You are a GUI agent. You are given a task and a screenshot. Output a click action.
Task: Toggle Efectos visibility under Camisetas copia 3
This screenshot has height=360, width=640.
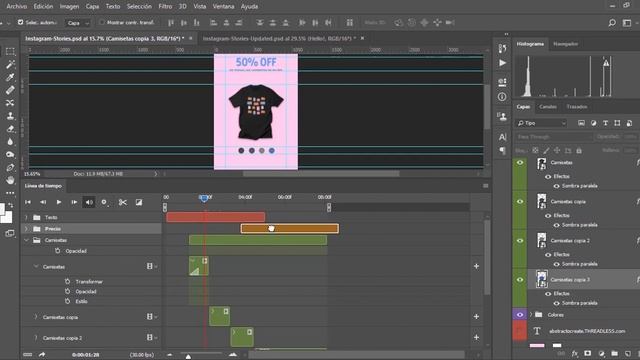(x=548, y=293)
